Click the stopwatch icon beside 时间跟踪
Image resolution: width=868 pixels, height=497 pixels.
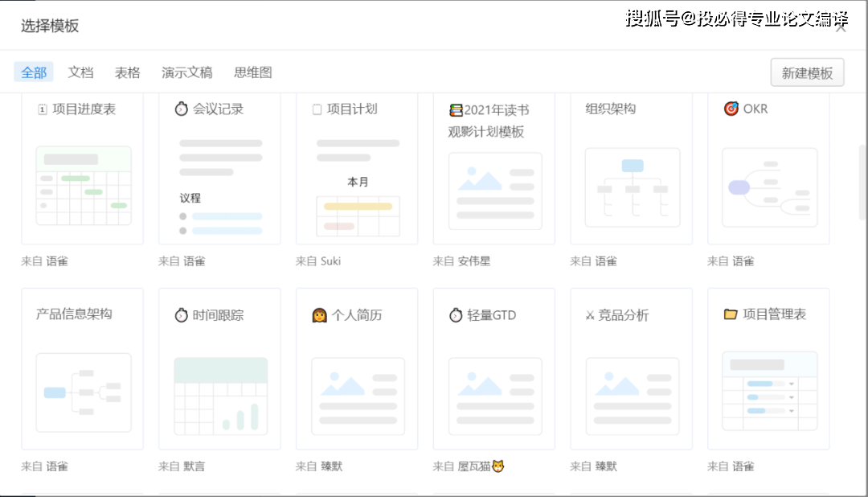(181, 315)
